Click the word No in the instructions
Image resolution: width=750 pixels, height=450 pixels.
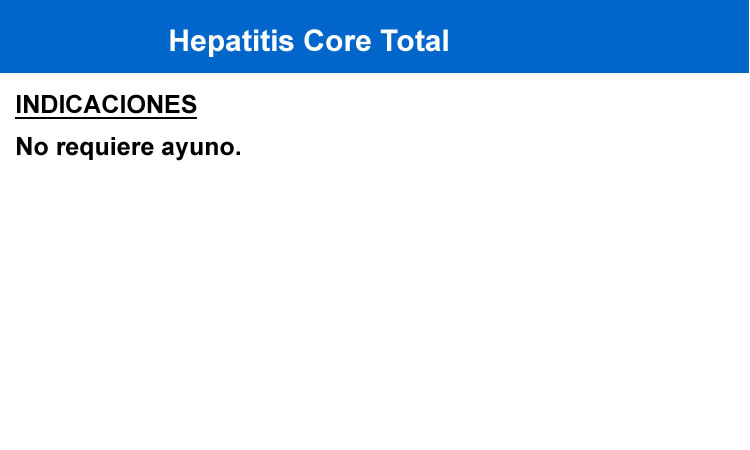(x=32, y=146)
